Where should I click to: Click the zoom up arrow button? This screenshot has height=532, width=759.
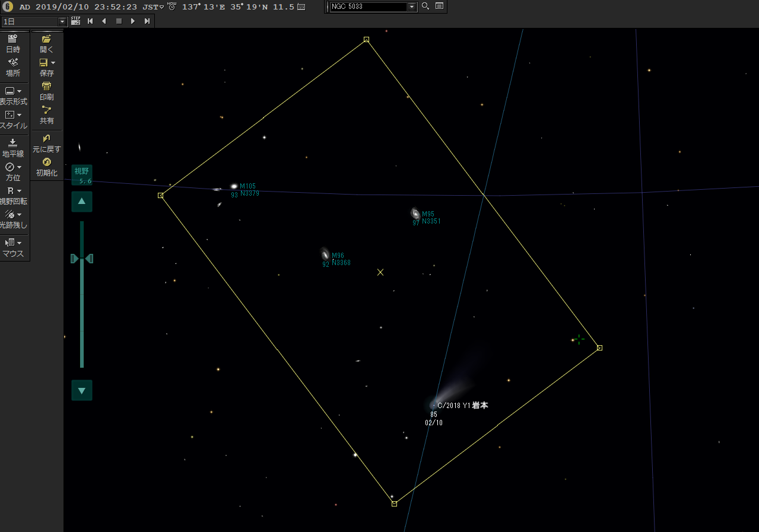pos(82,202)
